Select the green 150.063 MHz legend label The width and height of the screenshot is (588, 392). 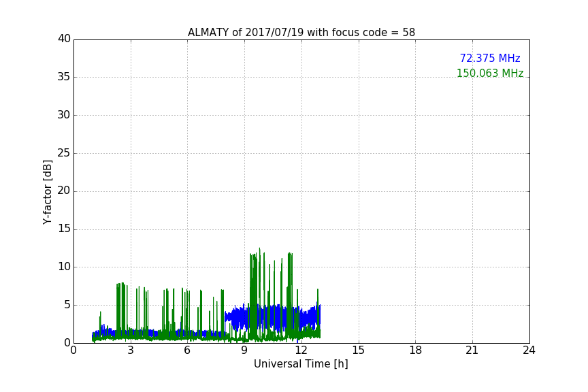coord(490,73)
